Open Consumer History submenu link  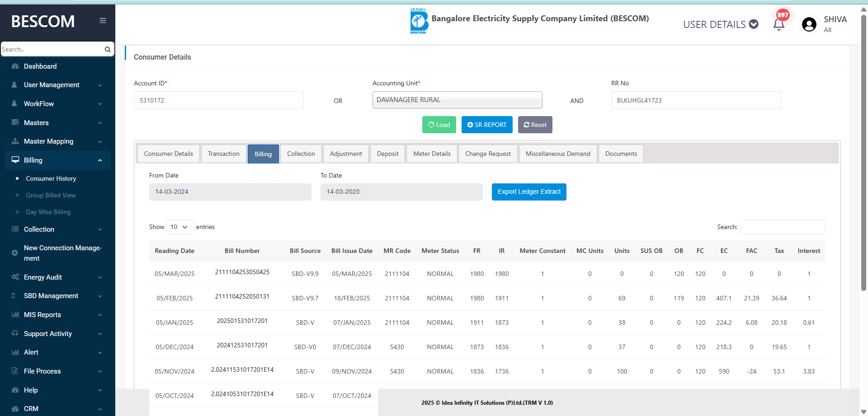click(x=51, y=178)
